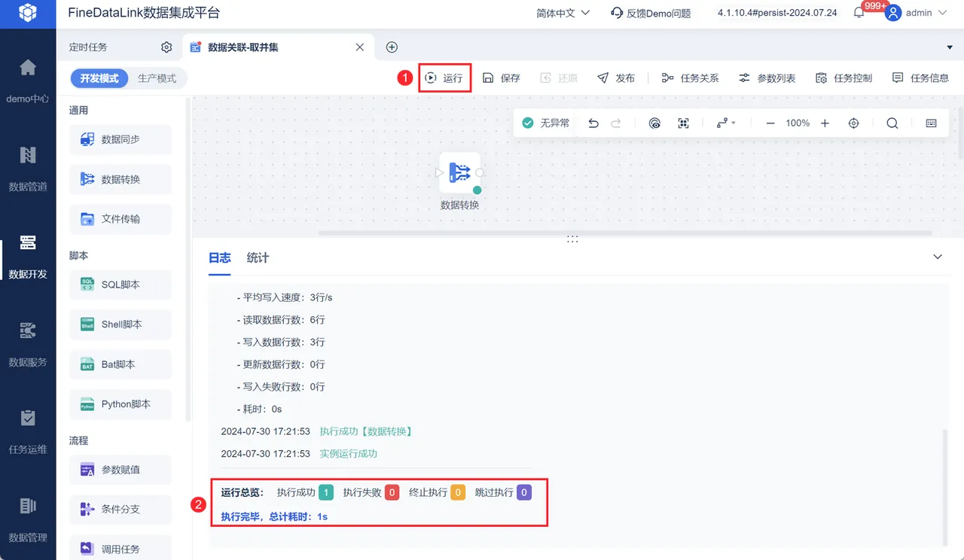Collapse the log panel with chevron

tap(938, 257)
